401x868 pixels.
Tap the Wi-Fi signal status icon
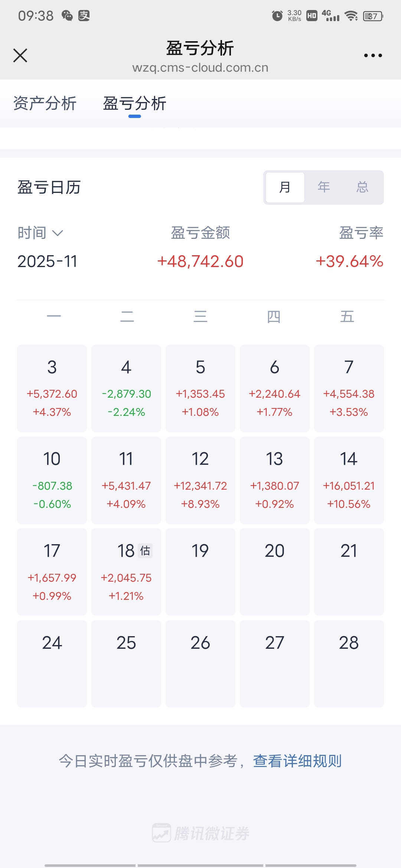[351, 16]
